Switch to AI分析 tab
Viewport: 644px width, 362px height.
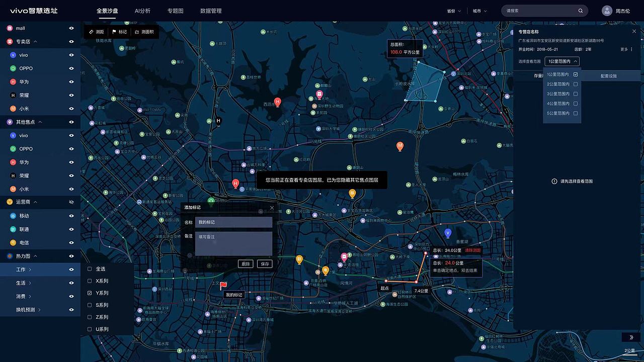coord(142,11)
